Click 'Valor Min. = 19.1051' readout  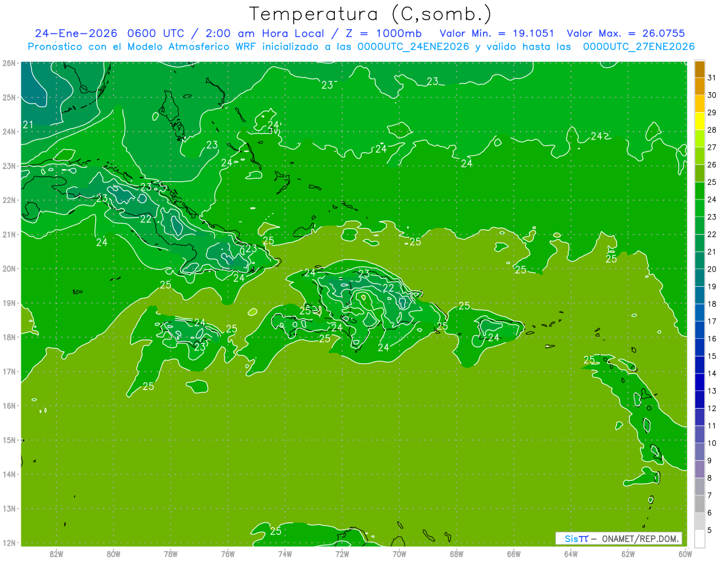coord(498,33)
